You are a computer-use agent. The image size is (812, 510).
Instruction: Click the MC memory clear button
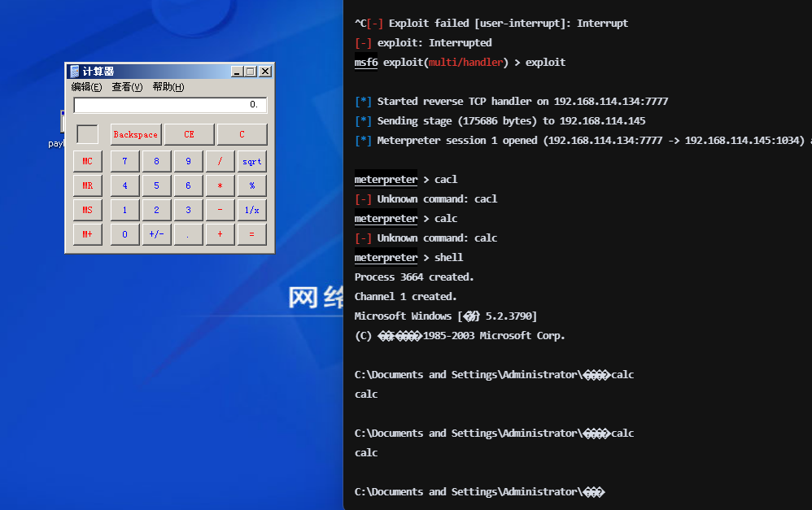tap(88, 162)
